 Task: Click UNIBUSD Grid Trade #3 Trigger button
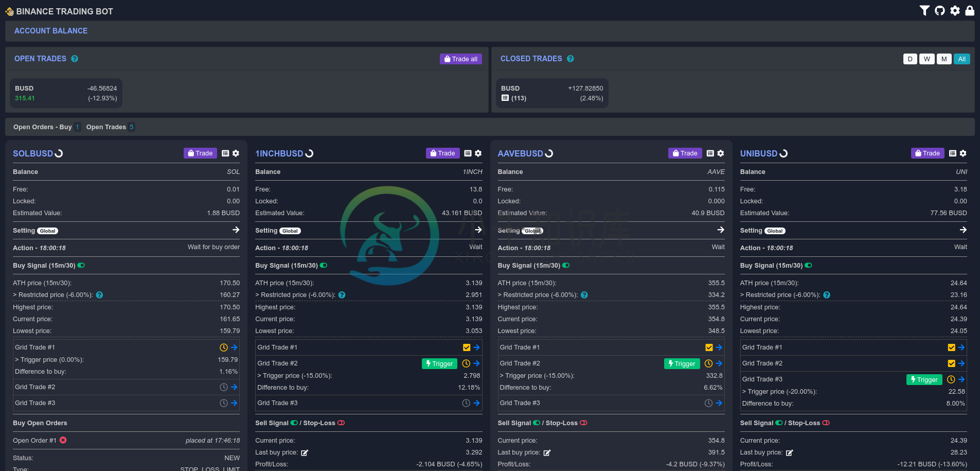click(x=924, y=380)
